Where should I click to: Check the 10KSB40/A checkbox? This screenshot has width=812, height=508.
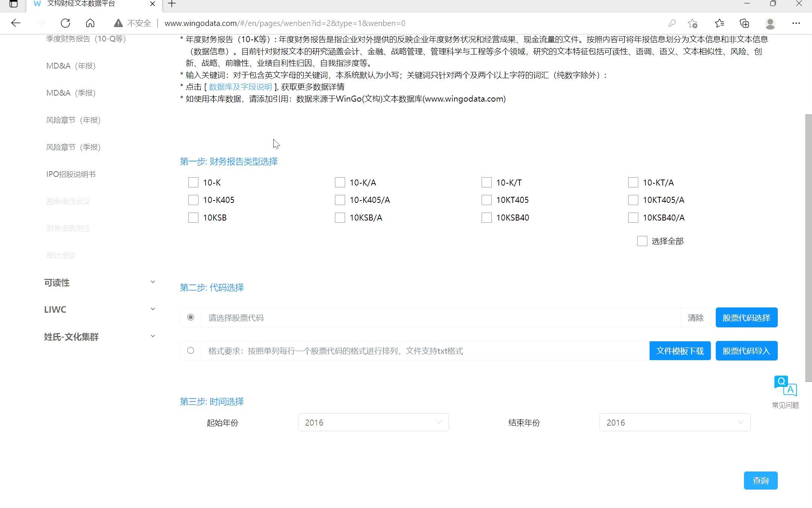pyautogui.click(x=633, y=217)
